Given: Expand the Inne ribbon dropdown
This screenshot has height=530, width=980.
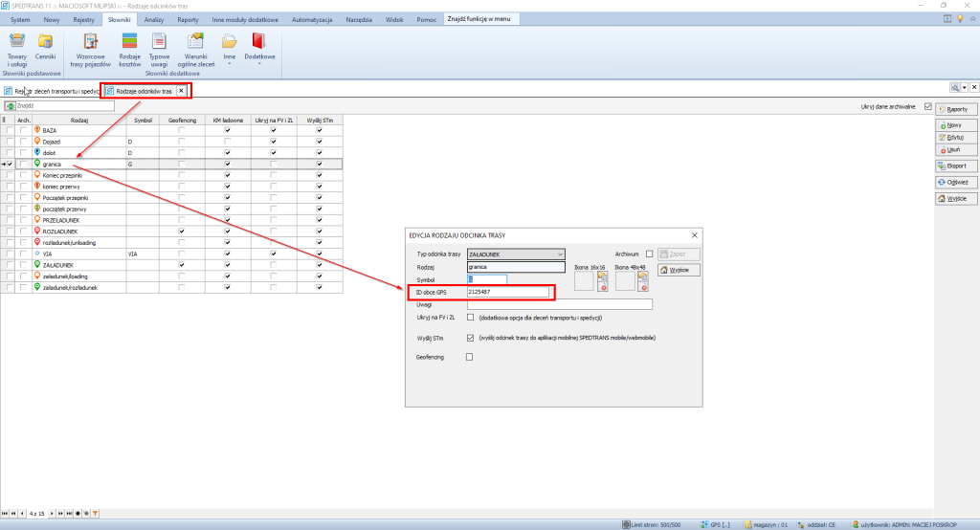Looking at the screenshot, I should click(x=229, y=48).
